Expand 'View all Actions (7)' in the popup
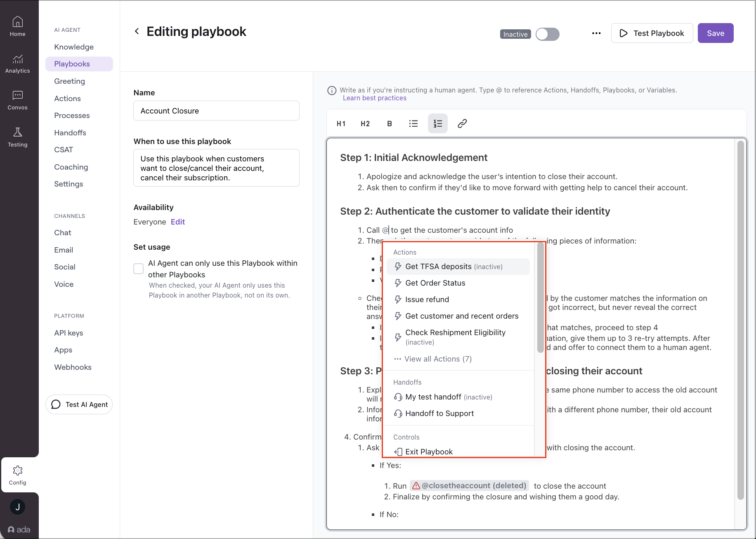This screenshot has width=756, height=539. point(438,359)
